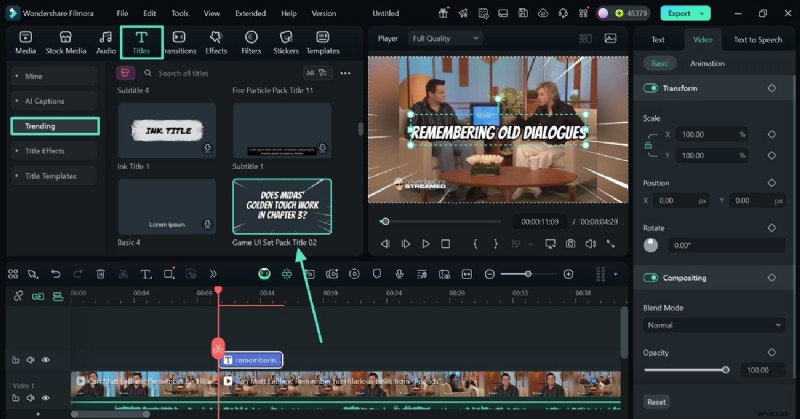Click the microphone voiceover icon
The width and height of the screenshot is (800, 419).
point(398,274)
